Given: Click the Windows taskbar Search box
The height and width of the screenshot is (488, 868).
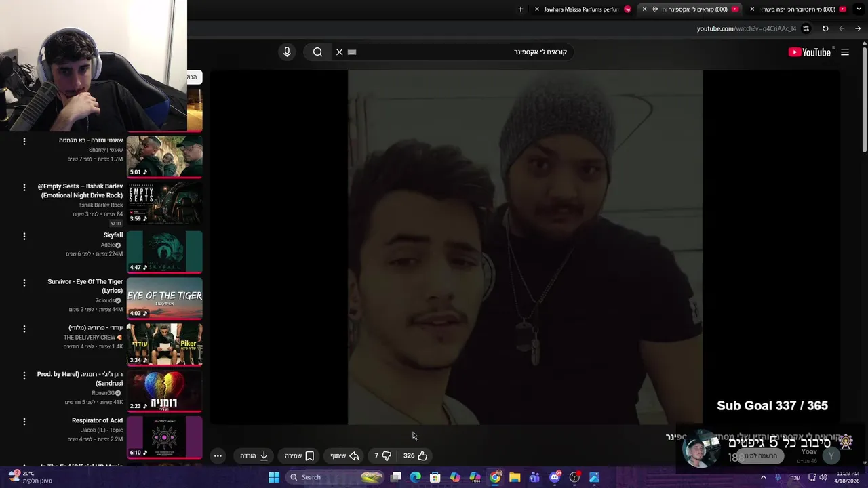Looking at the screenshot, I should pyautogui.click(x=336, y=477).
